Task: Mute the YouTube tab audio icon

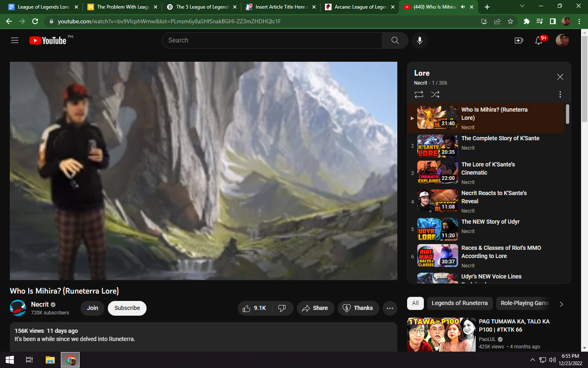Action: point(463,7)
